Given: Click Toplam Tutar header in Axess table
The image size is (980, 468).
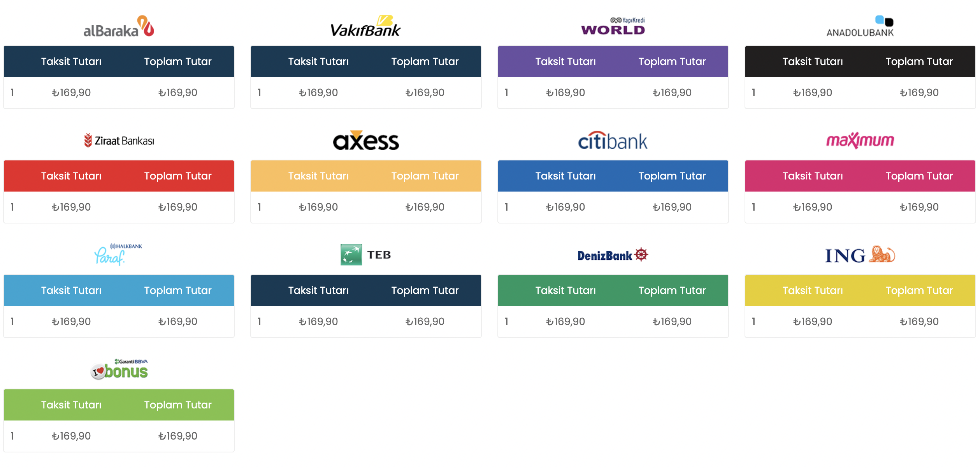Looking at the screenshot, I should pos(425,176).
